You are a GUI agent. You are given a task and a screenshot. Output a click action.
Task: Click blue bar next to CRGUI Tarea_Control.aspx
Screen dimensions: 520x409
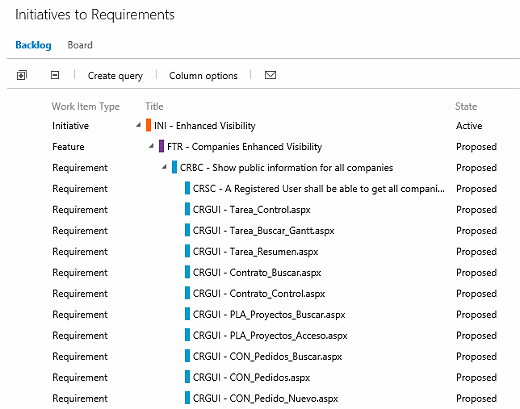point(187,209)
